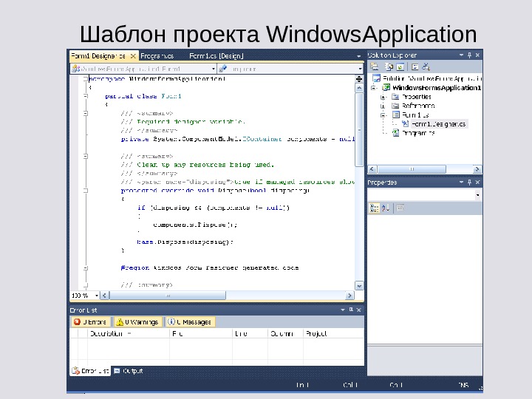Click the code editor scroll right arrow
Image resolution: width=532 pixels, height=399 pixels.
point(349,296)
